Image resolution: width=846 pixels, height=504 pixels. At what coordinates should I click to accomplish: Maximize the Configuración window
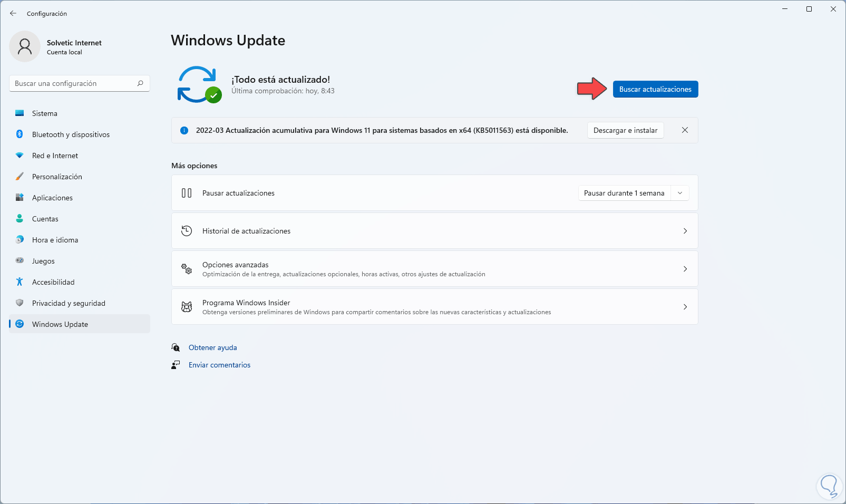[x=809, y=9]
